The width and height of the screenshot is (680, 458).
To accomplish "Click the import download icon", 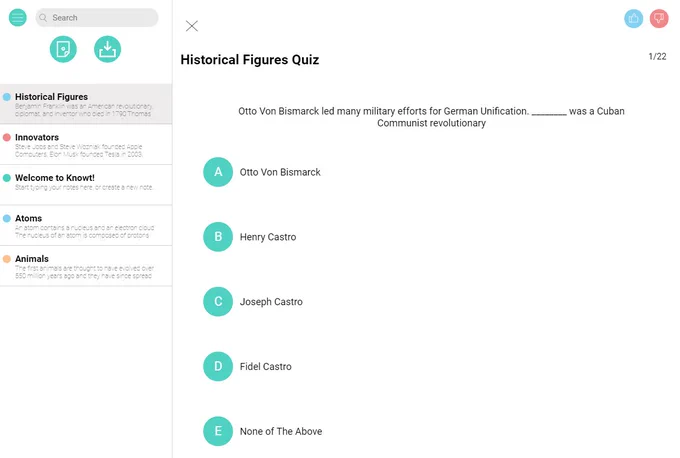I will tap(108, 49).
